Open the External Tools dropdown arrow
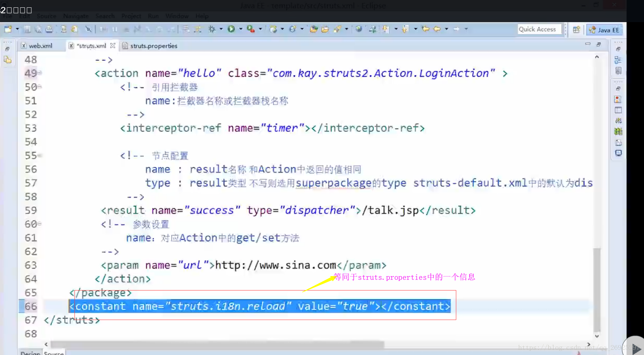 point(260,29)
